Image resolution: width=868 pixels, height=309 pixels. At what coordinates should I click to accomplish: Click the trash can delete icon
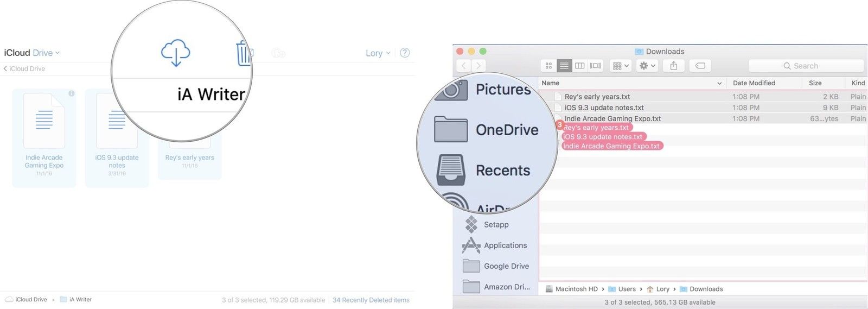click(x=244, y=54)
